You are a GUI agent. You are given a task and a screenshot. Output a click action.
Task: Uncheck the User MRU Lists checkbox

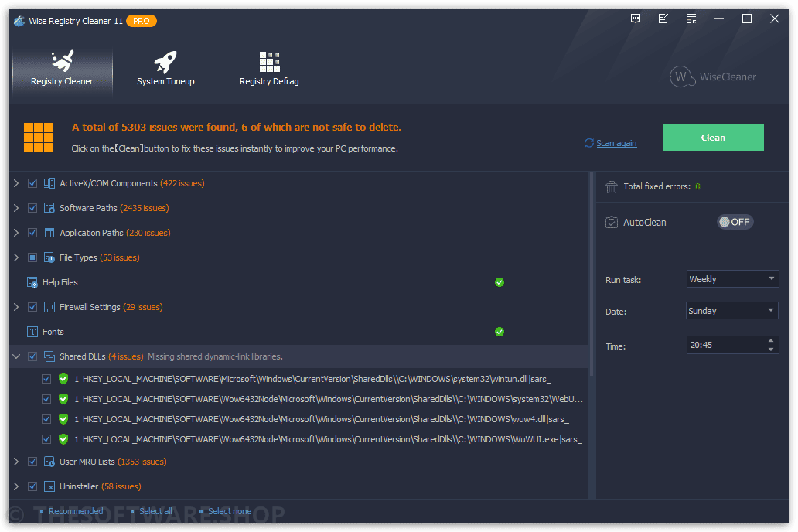tap(32, 462)
